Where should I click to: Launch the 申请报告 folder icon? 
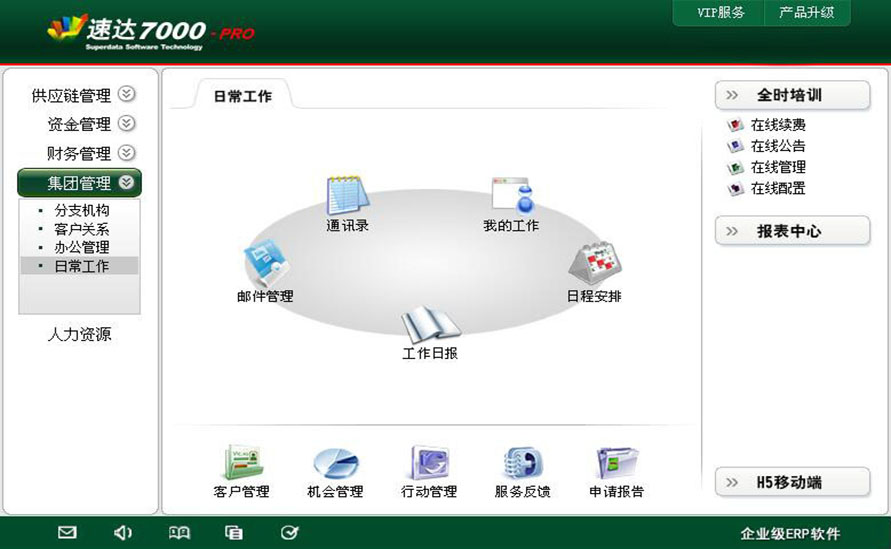pyautogui.click(x=617, y=462)
